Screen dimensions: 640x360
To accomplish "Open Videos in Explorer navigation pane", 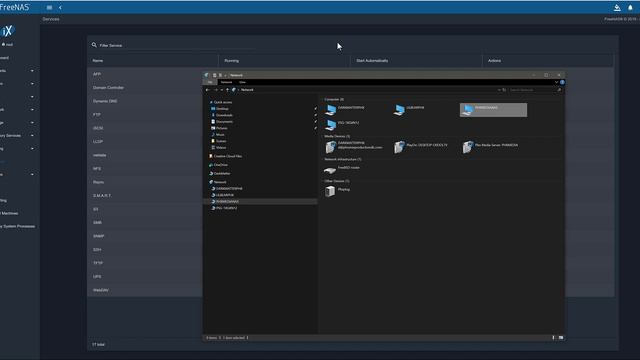I will (x=221, y=148).
